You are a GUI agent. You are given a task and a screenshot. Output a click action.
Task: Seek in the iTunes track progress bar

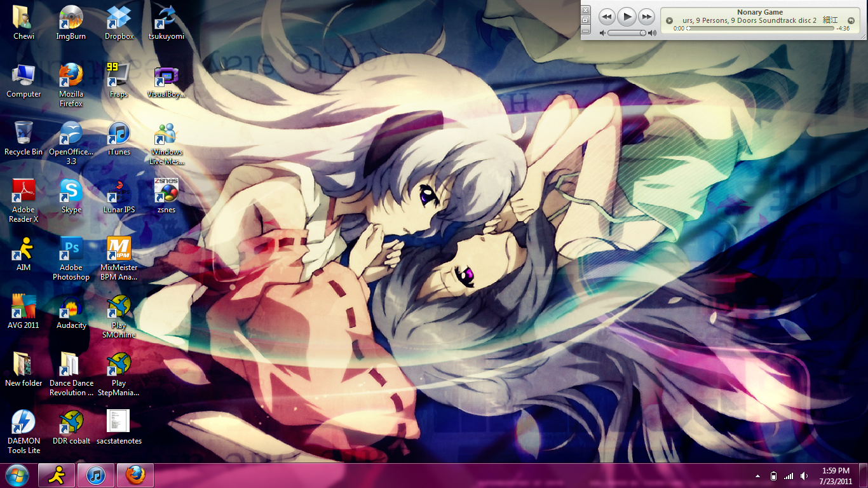coord(761,29)
